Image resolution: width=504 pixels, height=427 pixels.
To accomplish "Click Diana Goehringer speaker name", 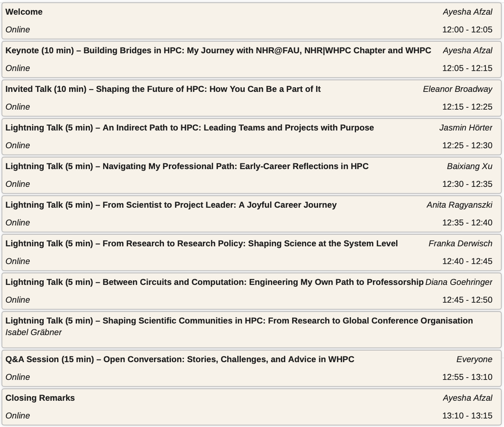I will pos(458,282).
